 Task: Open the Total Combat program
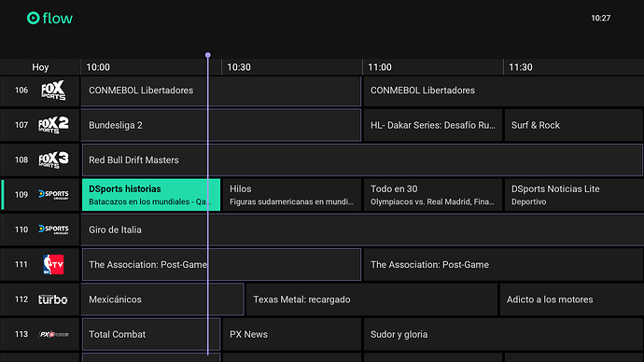coord(151,335)
